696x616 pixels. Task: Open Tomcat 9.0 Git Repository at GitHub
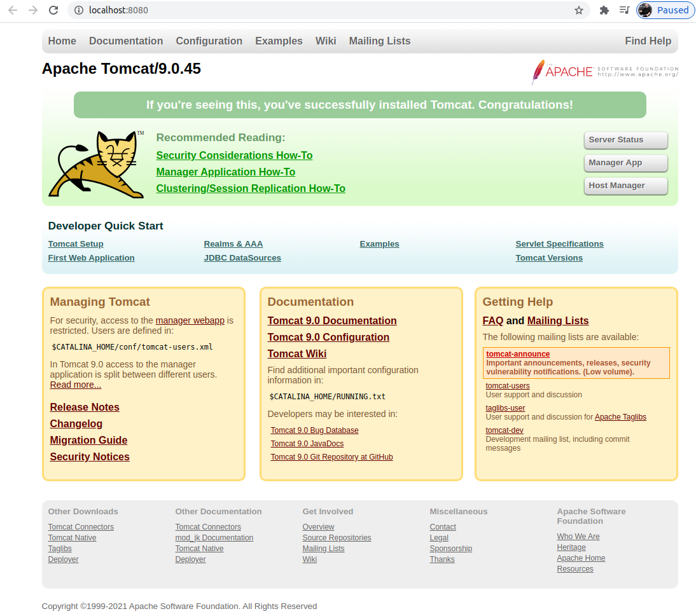(331, 457)
